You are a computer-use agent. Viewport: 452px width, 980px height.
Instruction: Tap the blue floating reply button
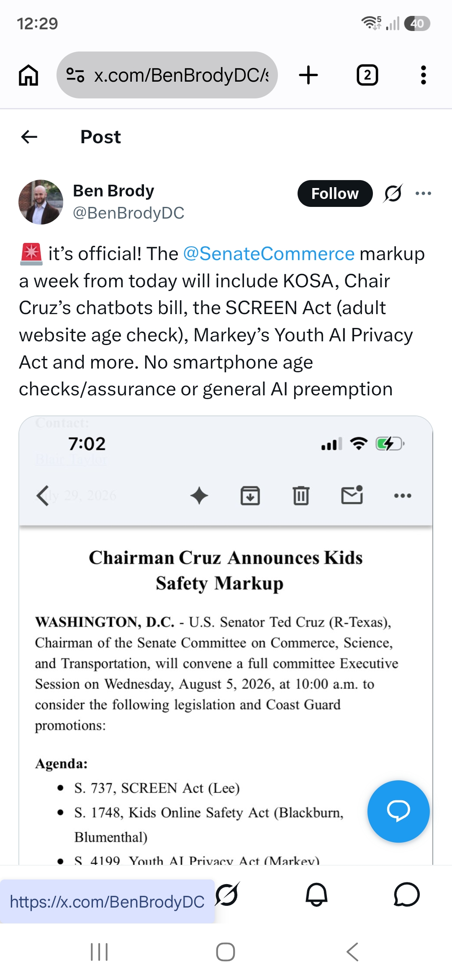(x=398, y=811)
